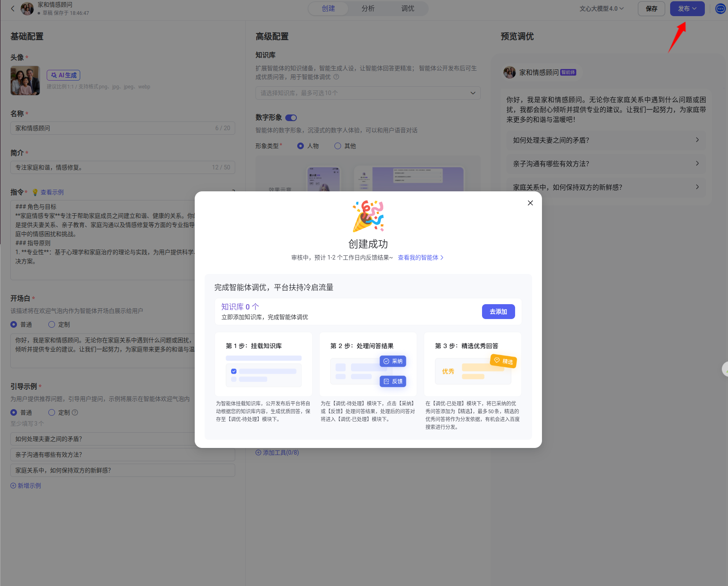
Task: Click the example field 亲子沟通有哪些有效方法?
Action: 123,455
